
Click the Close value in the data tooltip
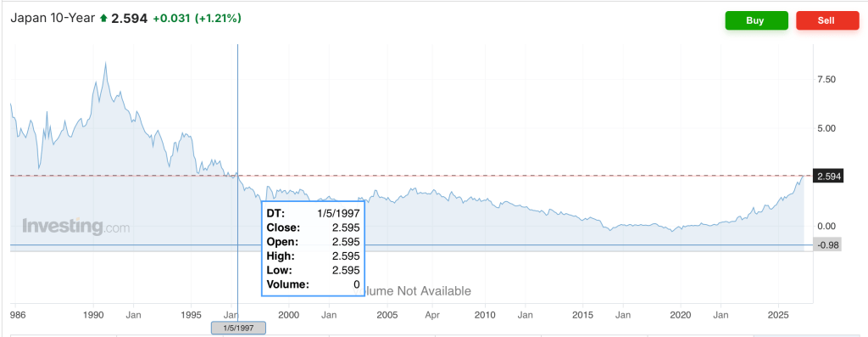(347, 227)
